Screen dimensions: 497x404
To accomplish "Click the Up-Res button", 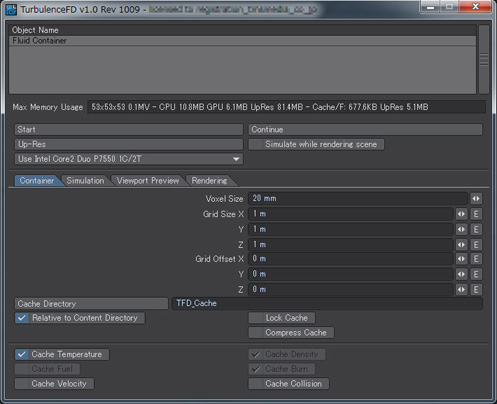I will (x=129, y=144).
